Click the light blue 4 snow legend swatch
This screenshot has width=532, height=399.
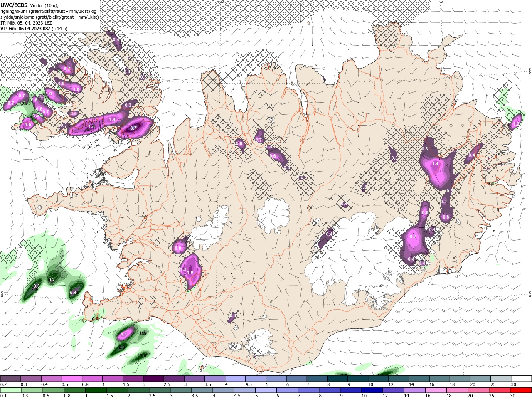pyautogui.click(x=234, y=379)
